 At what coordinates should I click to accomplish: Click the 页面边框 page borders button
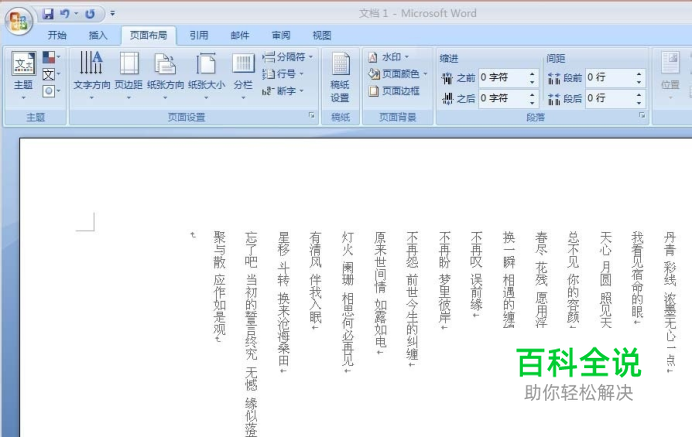point(394,91)
